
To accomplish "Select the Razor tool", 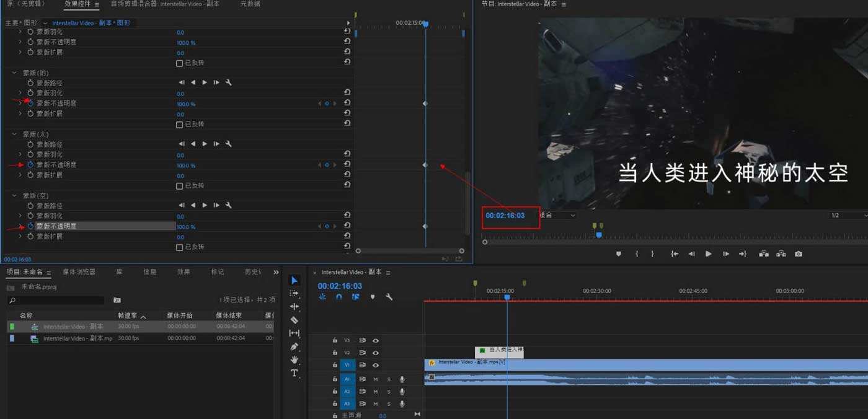I will [294, 320].
